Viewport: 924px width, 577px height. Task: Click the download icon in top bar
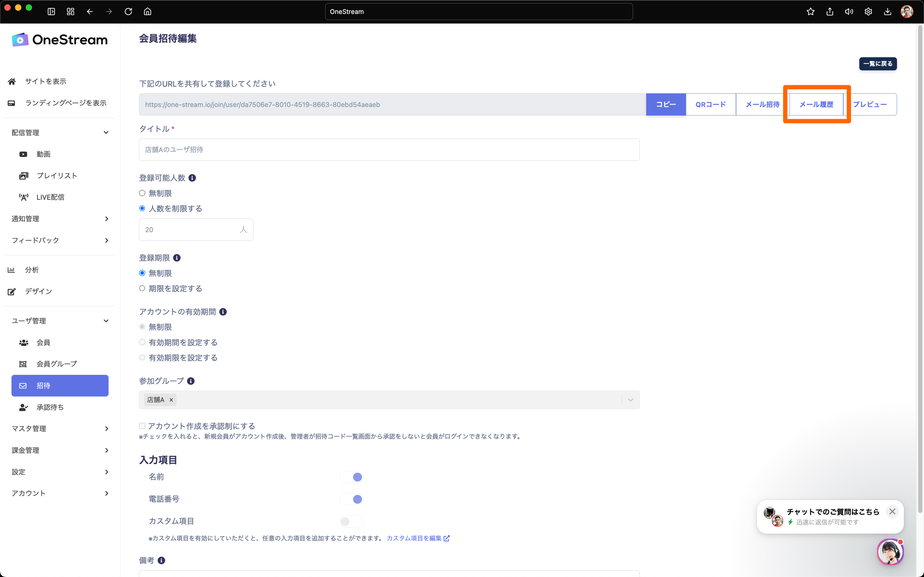tap(887, 12)
